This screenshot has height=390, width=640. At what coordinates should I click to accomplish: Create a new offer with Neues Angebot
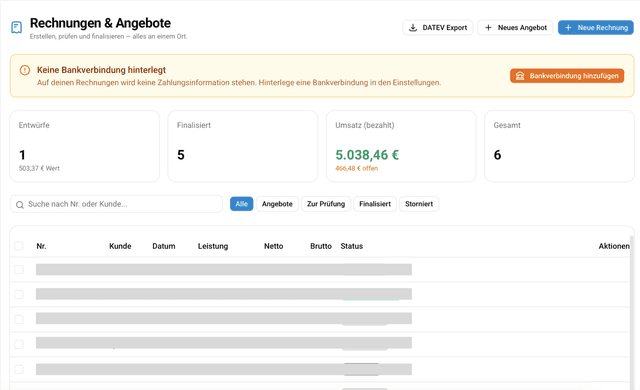[515, 28]
